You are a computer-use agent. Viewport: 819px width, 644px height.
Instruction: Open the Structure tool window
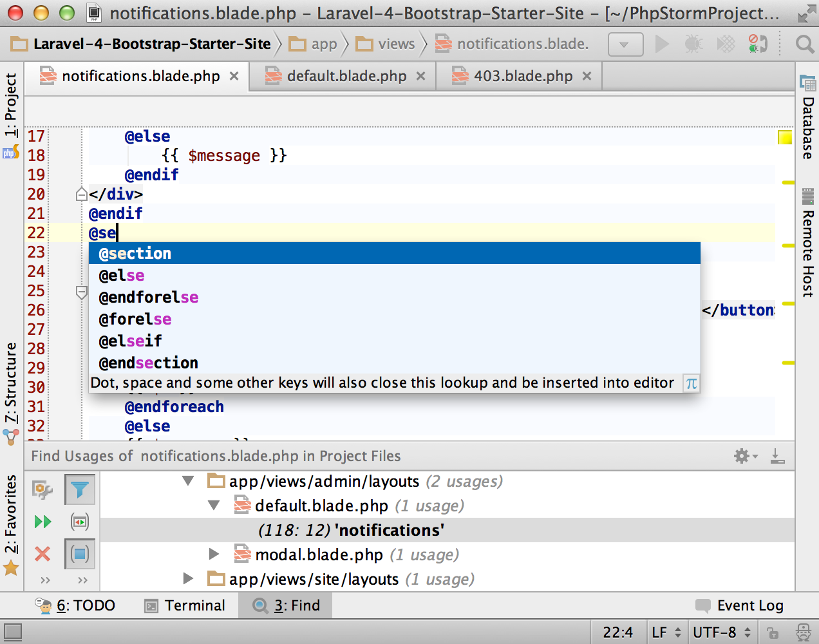tap(11, 383)
